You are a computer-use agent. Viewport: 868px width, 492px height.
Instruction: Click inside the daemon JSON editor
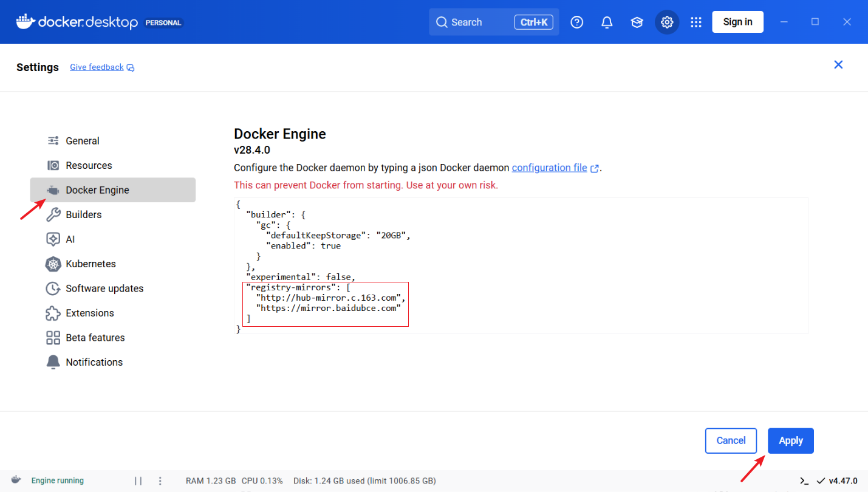pos(521,265)
